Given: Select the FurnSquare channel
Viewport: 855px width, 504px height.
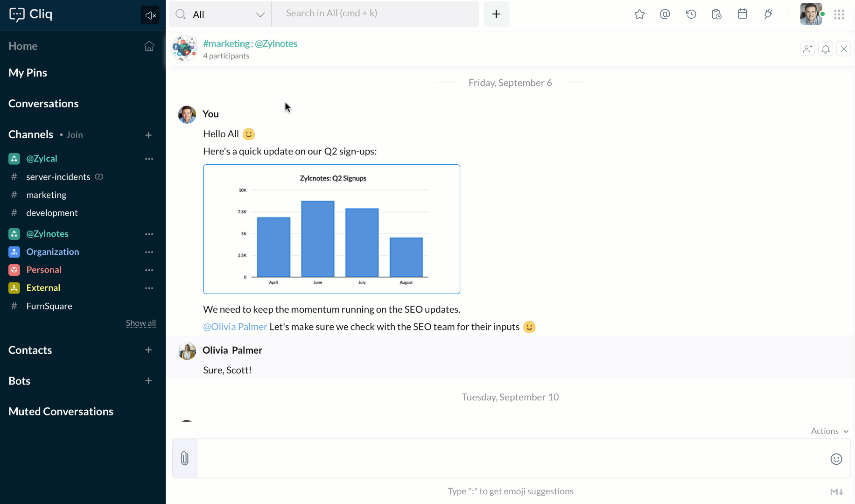Looking at the screenshot, I should 49,306.
